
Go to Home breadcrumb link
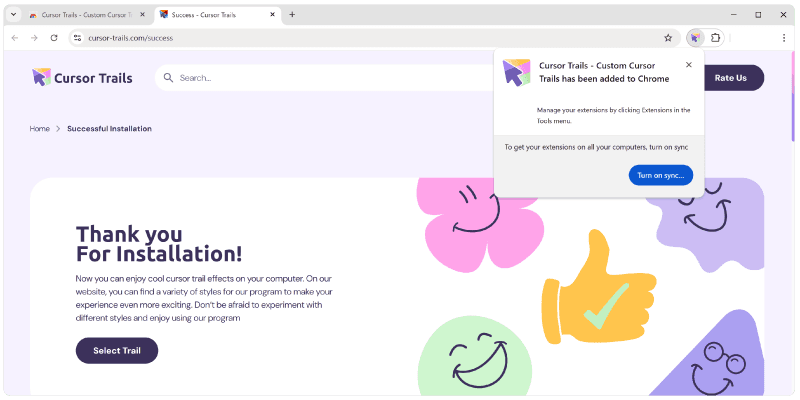[x=39, y=129]
